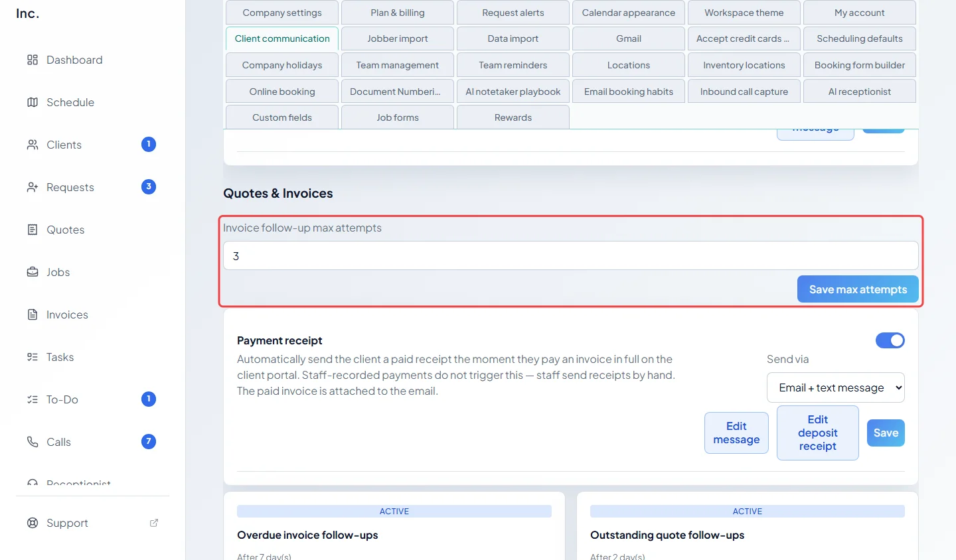Screen dimensions: 956x560
Task: Open the Gmail settings tab
Action: coord(629,38)
